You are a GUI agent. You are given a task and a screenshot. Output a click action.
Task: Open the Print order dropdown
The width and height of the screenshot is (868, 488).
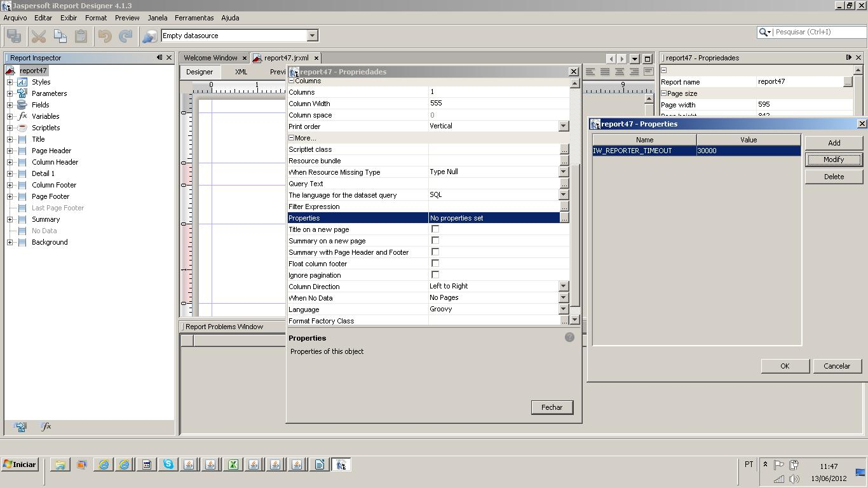point(563,126)
